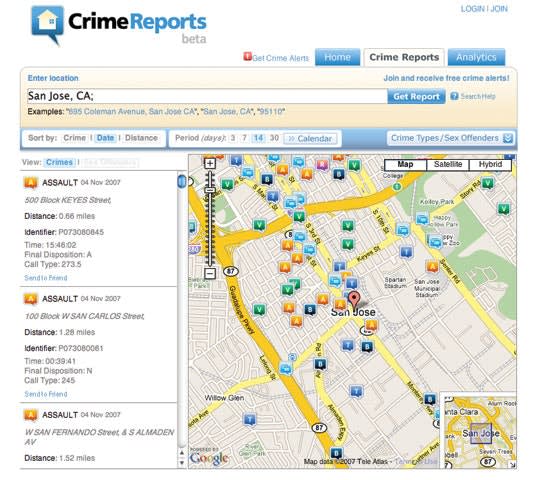Open the Analytics tab
Image resolution: width=533 pixels, height=480 pixels.
pyautogui.click(x=476, y=57)
